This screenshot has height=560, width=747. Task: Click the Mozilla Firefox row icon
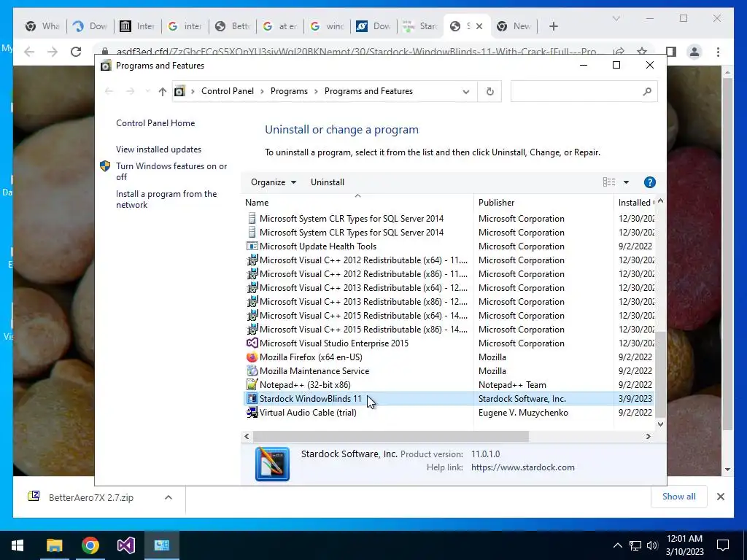tap(252, 357)
